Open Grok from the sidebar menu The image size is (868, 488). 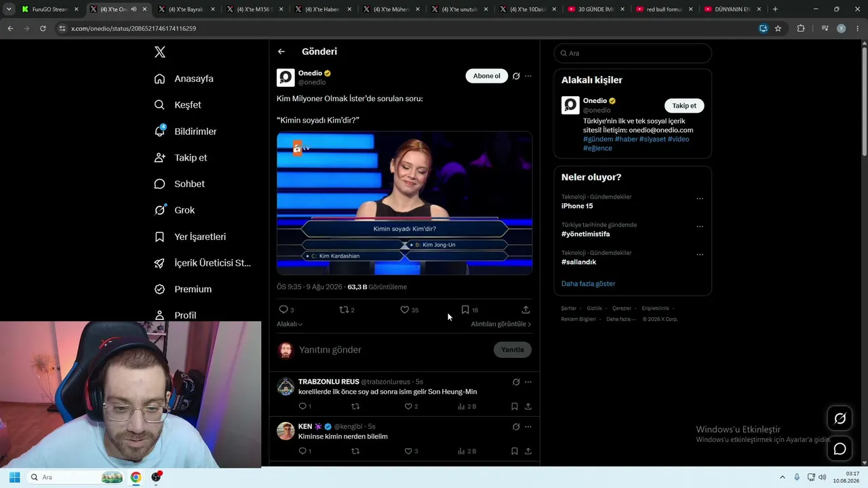174,210
